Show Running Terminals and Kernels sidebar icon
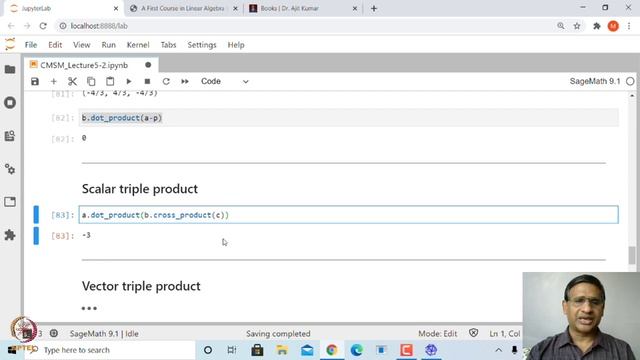 pyautogui.click(x=10, y=102)
